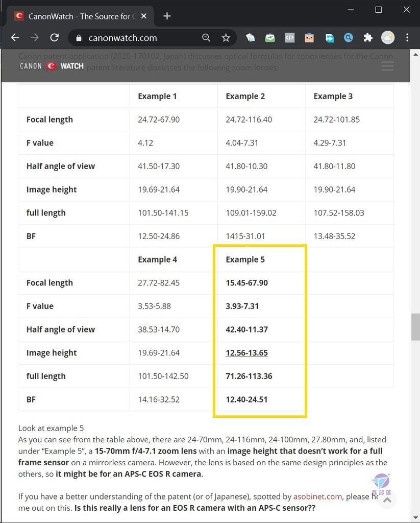Image resolution: width=420 pixels, height=523 pixels.
Task: Click focal length value 15.45-67.90
Action: [x=246, y=283]
